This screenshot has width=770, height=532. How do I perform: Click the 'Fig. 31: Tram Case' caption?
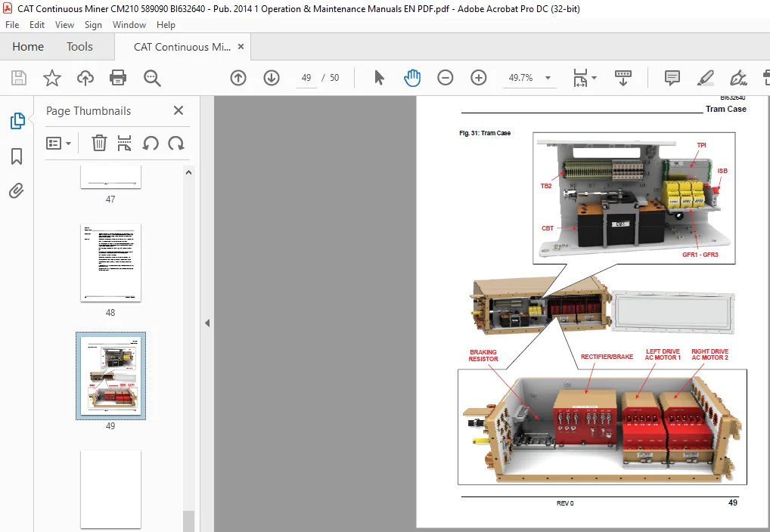click(x=485, y=133)
